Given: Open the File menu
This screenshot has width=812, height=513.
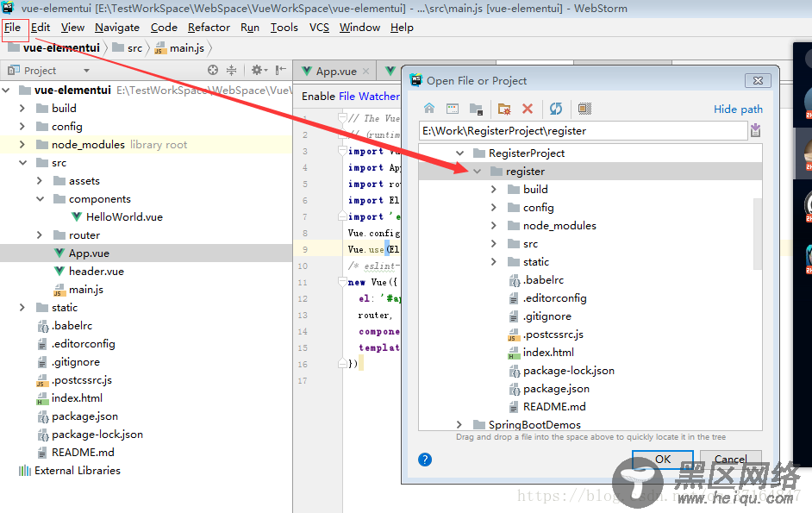Looking at the screenshot, I should (x=12, y=28).
